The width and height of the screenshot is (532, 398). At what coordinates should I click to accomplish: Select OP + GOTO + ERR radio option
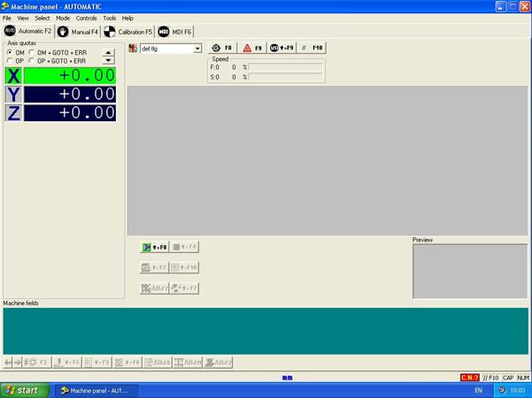click(x=32, y=61)
